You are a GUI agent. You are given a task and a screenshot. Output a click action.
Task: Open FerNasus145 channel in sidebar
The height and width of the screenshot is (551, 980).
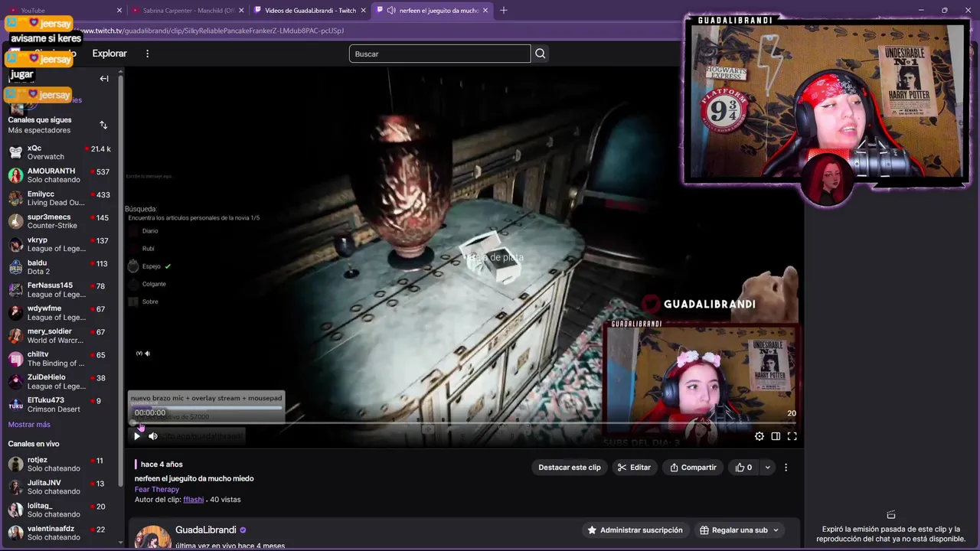tap(60, 290)
